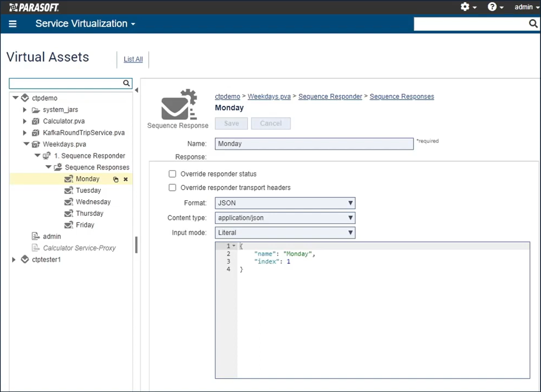Image resolution: width=541 pixels, height=392 pixels.
Task: Delete Monday response using the x icon
Action: coord(126,179)
